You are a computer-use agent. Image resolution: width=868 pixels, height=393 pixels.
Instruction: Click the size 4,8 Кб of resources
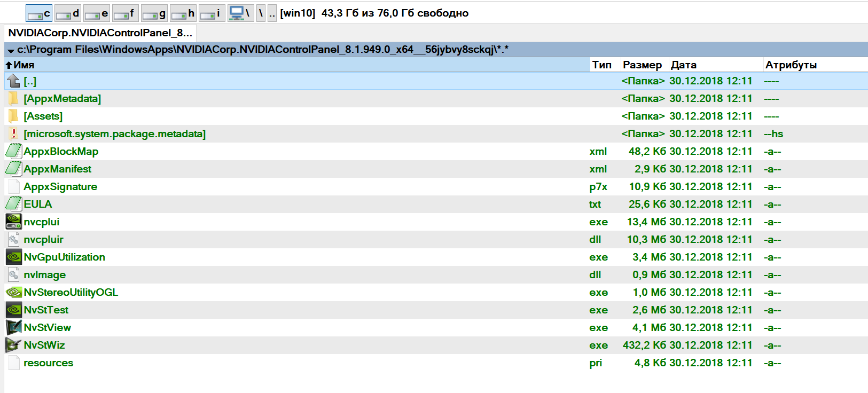tap(650, 363)
